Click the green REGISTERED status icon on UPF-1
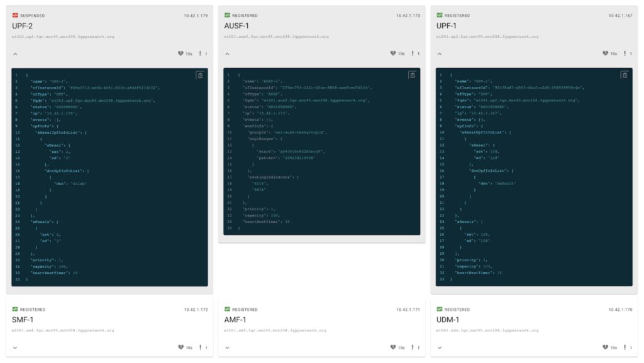The image size is (644, 363). pos(440,15)
